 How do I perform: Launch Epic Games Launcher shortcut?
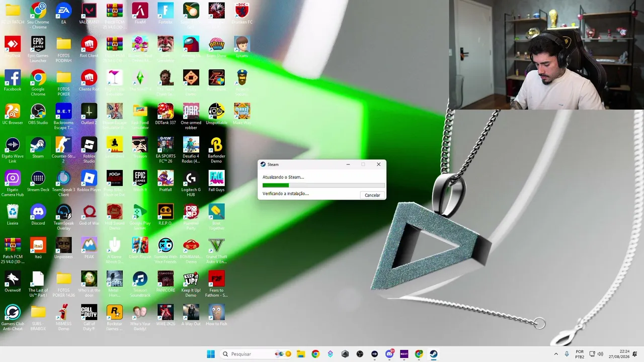[x=38, y=50]
